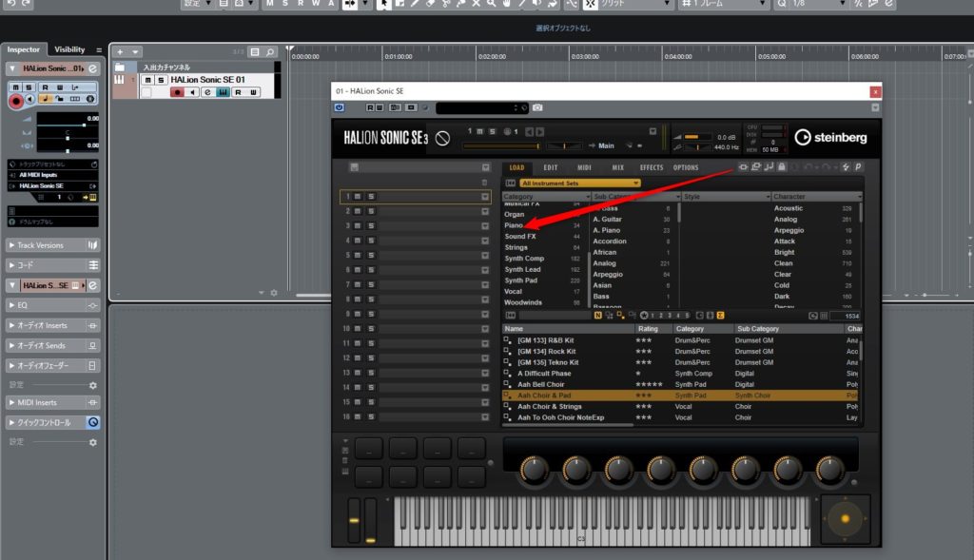Switch to the MIDI tab in HALion
The width and height of the screenshot is (974, 560).
click(x=585, y=167)
